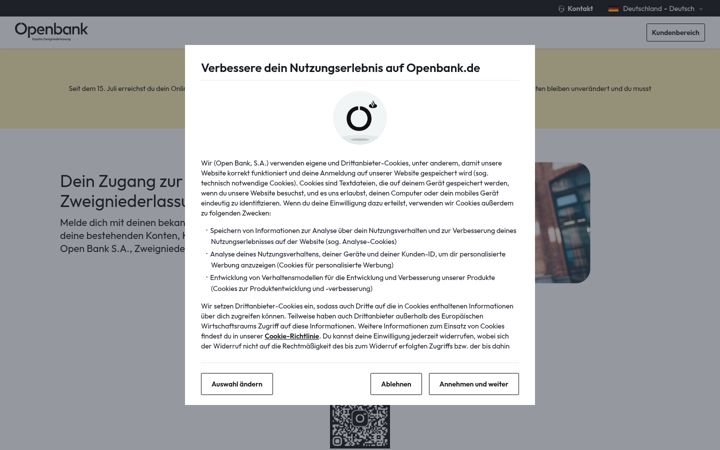This screenshot has width=720, height=450.
Task: Expand the language selector chevron arrow
Action: 700,9
